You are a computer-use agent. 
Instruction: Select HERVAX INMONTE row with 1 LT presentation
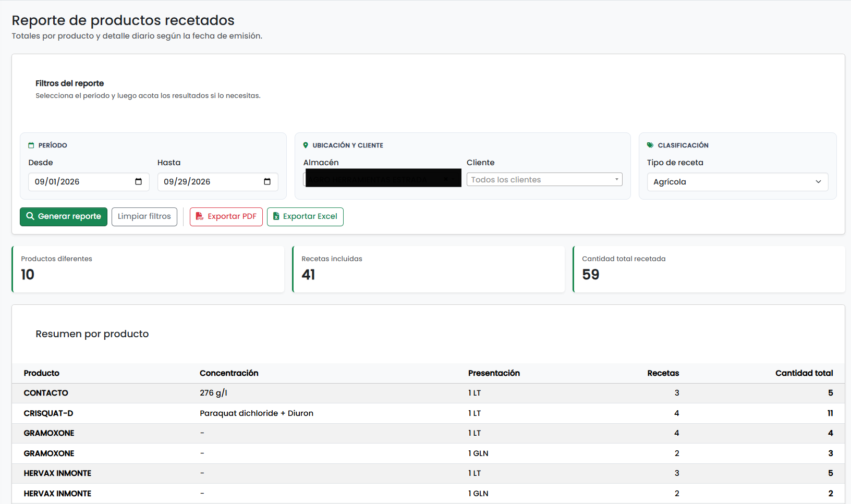click(428, 473)
